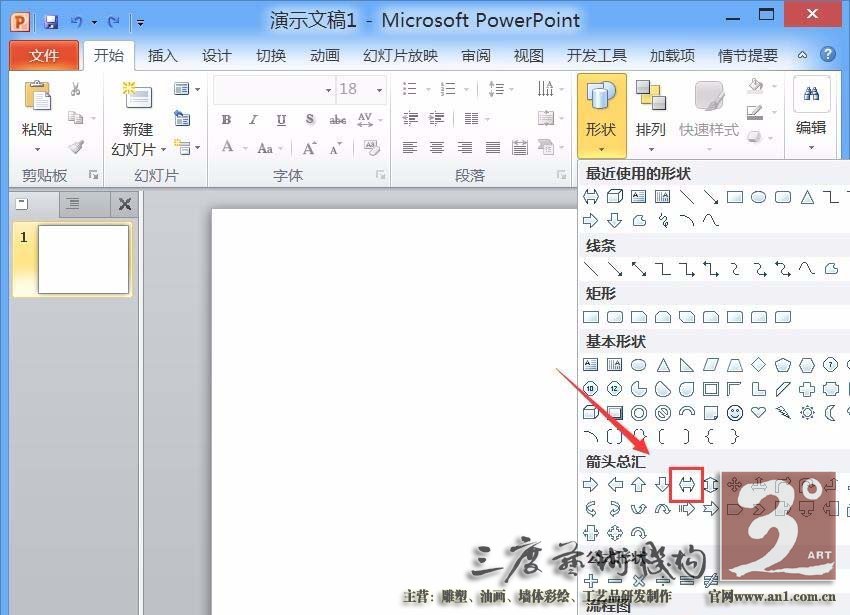This screenshot has height=615, width=850.
Task: Select the lightning bolt shape
Action: pos(783,413)
